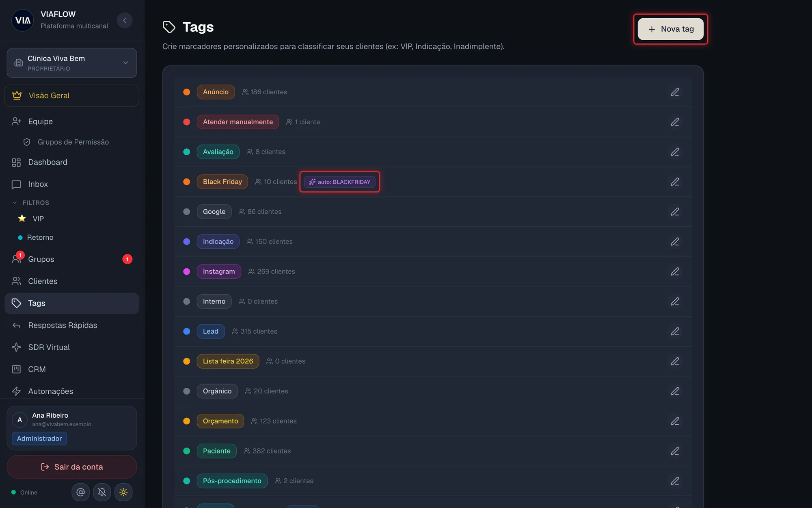Click the Paciente tag label
Screen dimensions: 812x508
(x=217, y=451)
